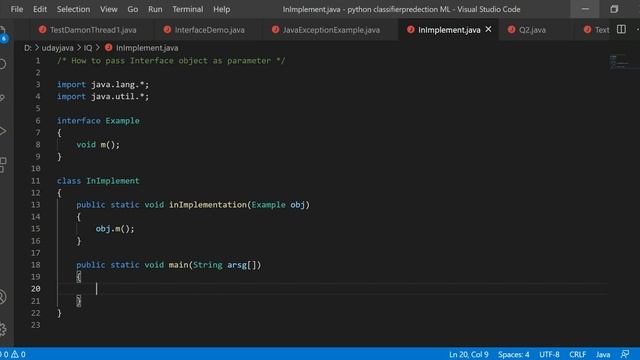The width and height of the screenshot is (640, 360).
Task: Click line number 20 in the gutter
Action: click(x=36, y=289)
